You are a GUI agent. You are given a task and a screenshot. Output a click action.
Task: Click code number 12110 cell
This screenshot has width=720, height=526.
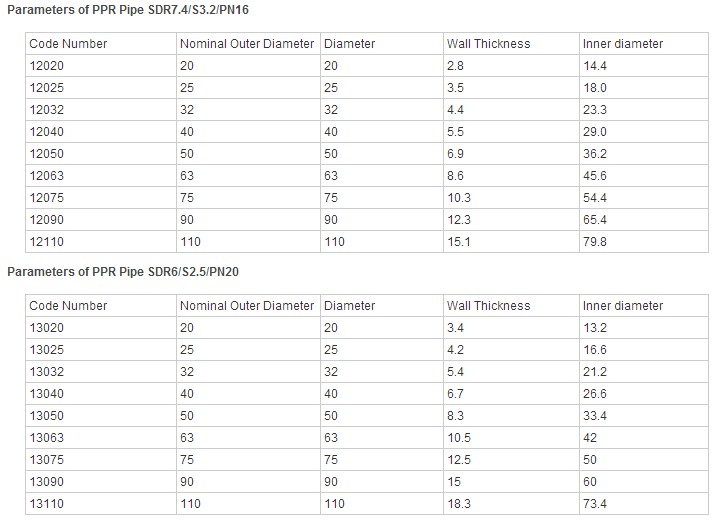[x=101, y=242]
